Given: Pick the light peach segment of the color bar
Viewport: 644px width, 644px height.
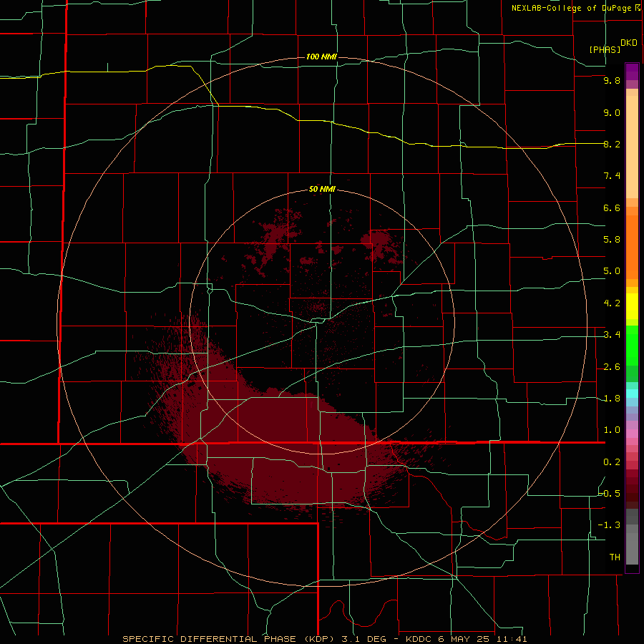Looking at the screenshot, I should pos(632,147).
